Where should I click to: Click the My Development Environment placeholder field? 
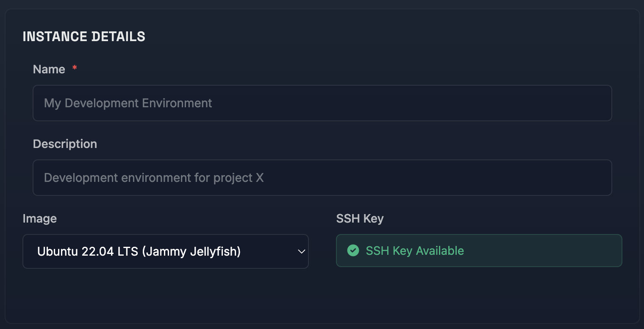tap(322, 103)
